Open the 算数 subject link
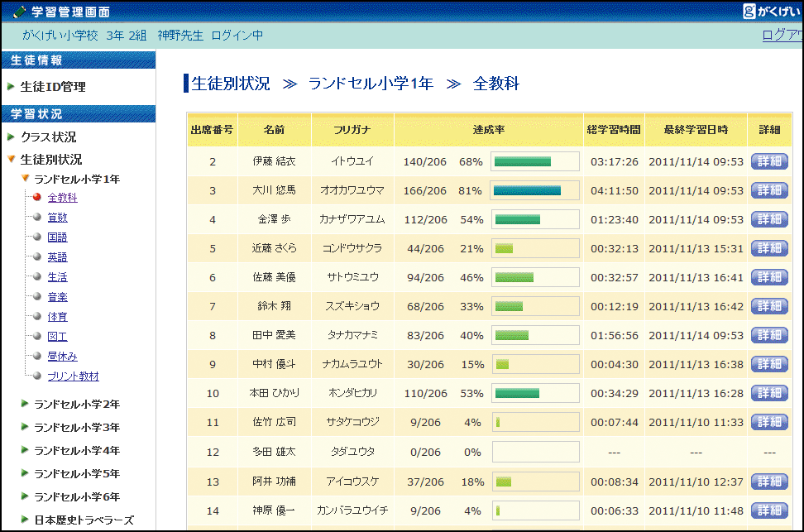 (57, 218)
